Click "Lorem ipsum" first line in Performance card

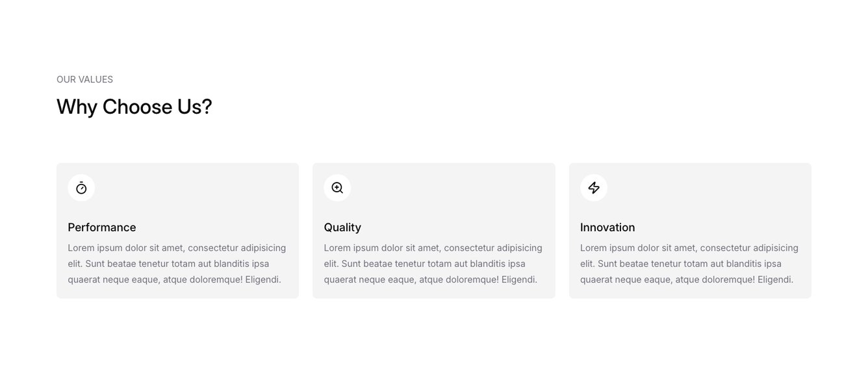(177, 248)
